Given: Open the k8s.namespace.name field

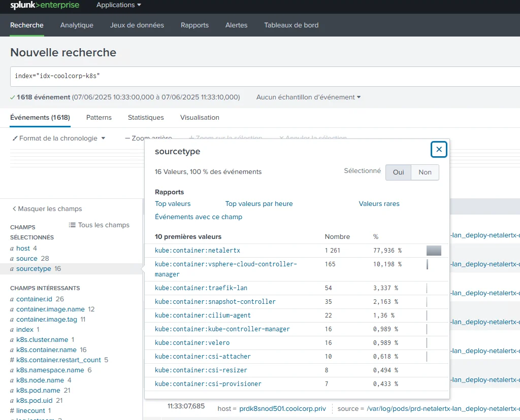Looking at the screenshot, I should tap(50, 370).
